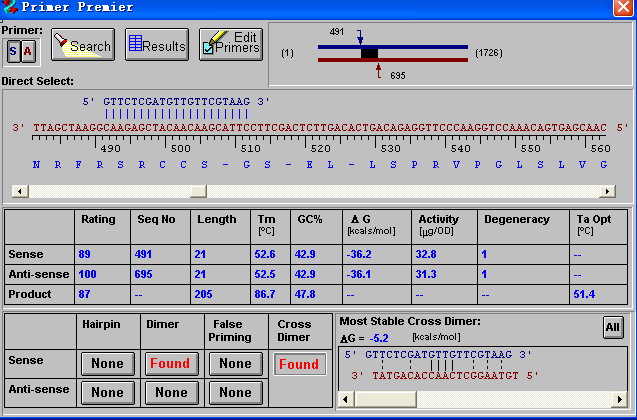The width and height of the screenshot is (637, 420).
Task: Click the Search primers button
Action: click(x=82, y=45)
